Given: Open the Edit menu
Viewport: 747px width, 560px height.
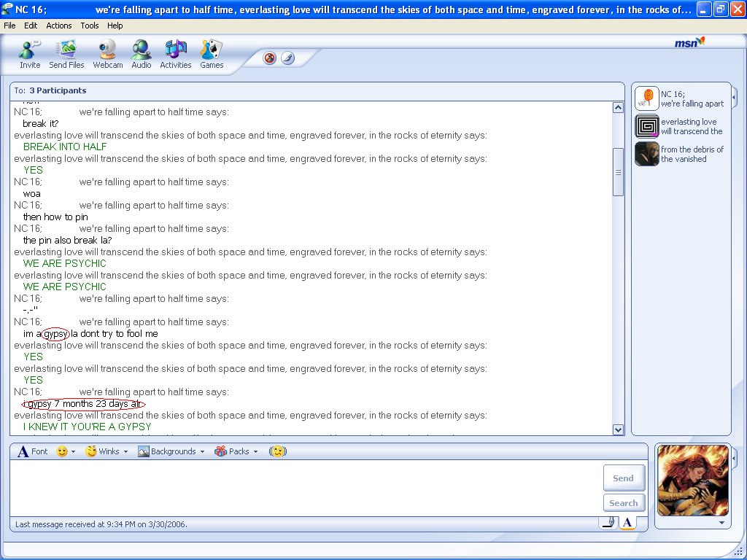Looking at the screenshot, I should pos(31,26).
